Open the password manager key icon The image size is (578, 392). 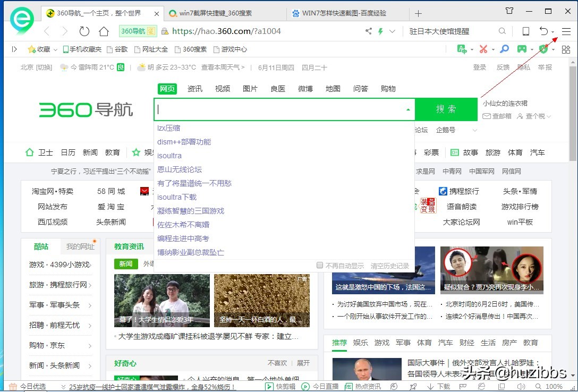[504, 49]
